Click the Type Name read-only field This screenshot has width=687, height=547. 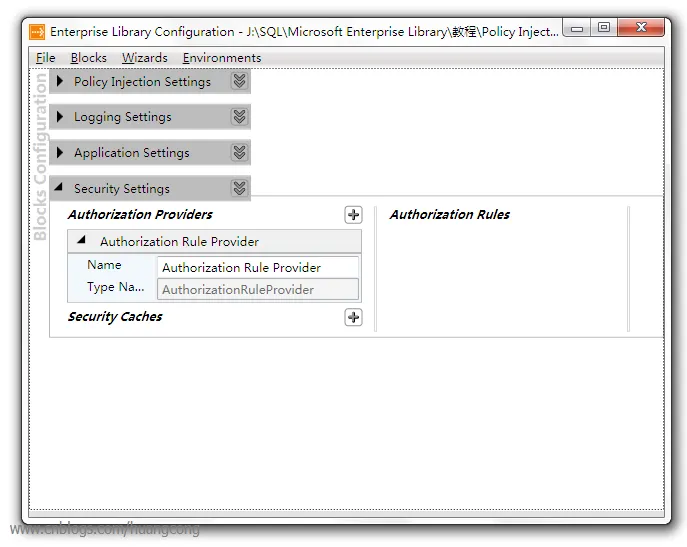pos(258,290)
